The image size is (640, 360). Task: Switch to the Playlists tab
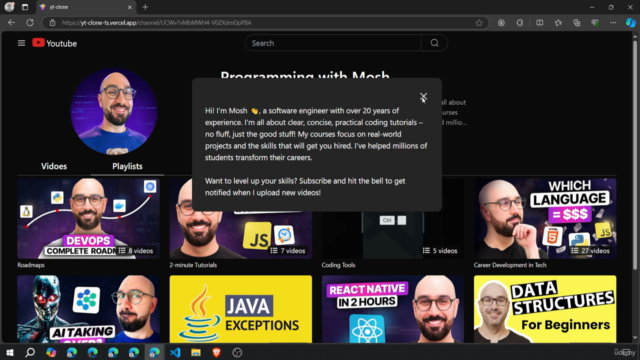(x=127, y=166)
